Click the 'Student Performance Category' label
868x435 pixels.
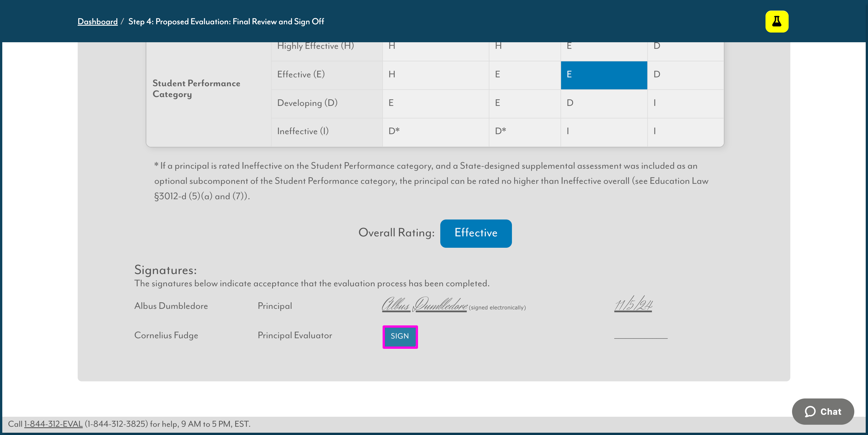click(x=196, y=88)
